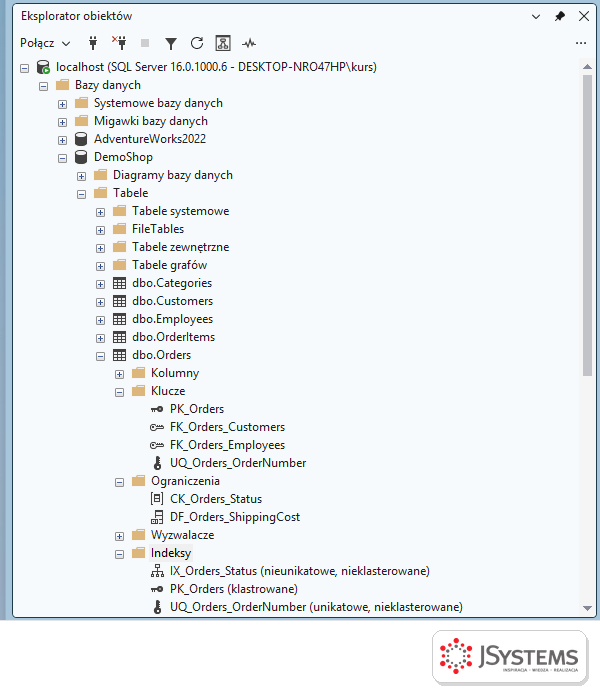Click the dbo.Customers table grid icon
This screenshot has width=600, height=692.
tap(119, 301)
